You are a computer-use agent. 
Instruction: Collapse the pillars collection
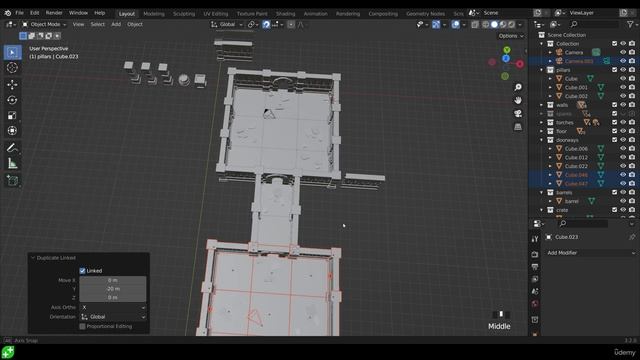pos(542,70)
